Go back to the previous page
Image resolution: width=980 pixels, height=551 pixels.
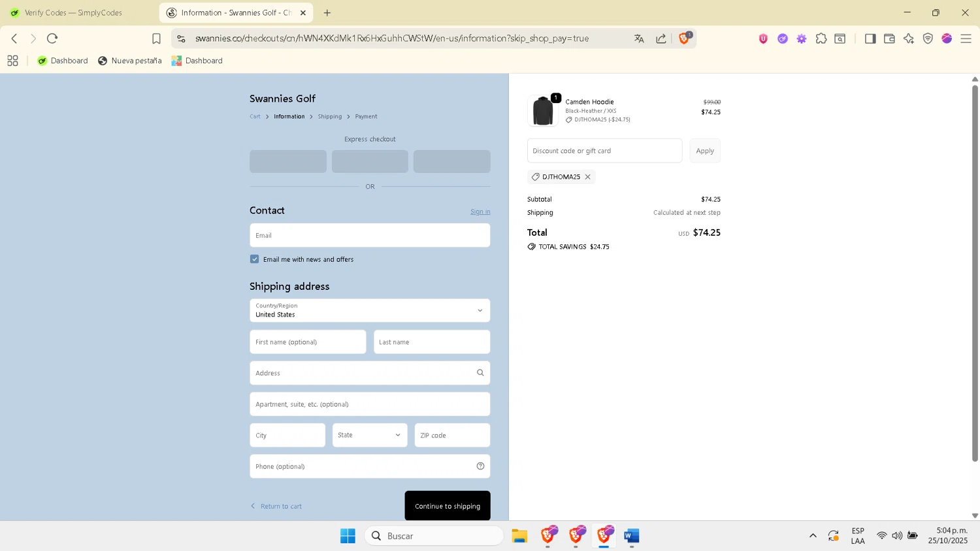(14, 39)
